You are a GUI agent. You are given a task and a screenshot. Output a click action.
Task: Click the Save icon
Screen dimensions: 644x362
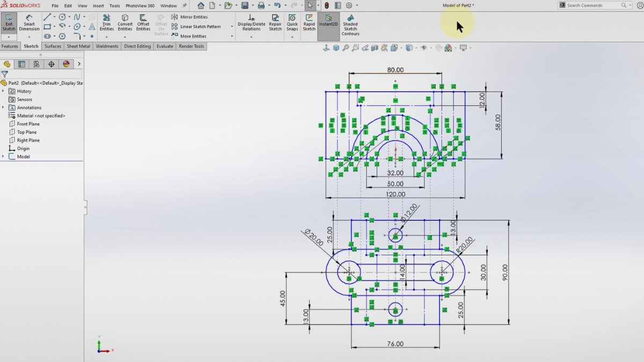coord(245,5)
